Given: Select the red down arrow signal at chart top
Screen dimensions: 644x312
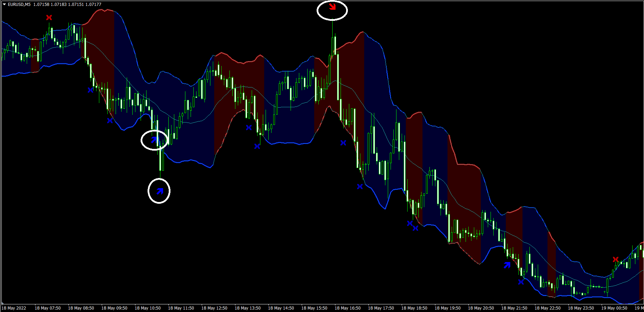Looking at the screenshot, I should 332,6.
